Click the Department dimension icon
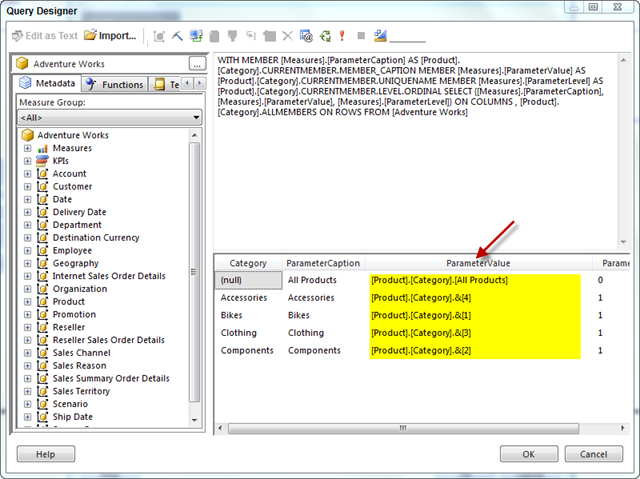The width and height of the screenshot is (640, 479). pyautogui.click(x=42, y=225)
